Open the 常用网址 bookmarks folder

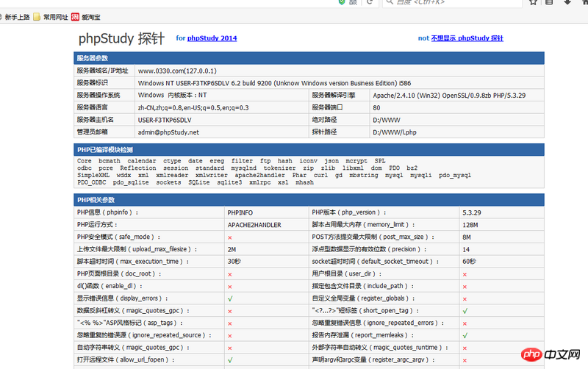tap(56, 15)
